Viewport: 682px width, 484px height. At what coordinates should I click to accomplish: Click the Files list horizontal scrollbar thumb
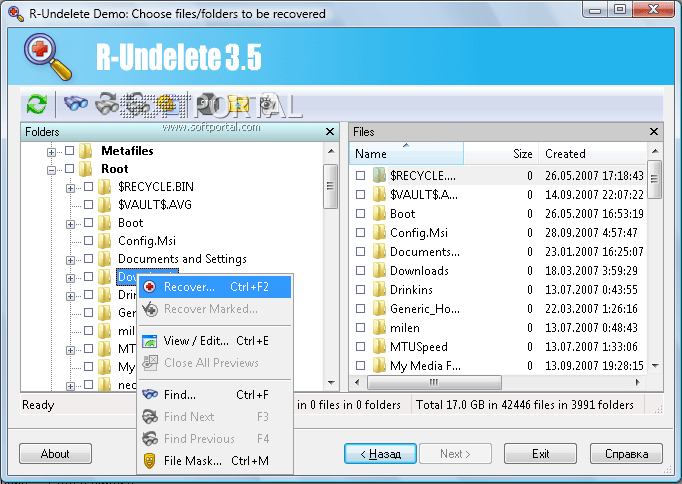434,383
